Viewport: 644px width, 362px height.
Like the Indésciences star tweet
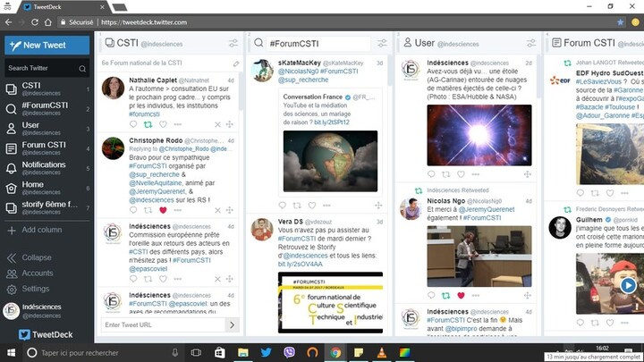(461, 174)
